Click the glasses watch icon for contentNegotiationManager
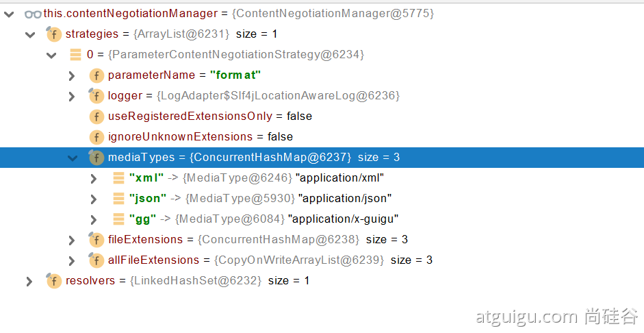This screenshot has height=333, width=644. 32,13
